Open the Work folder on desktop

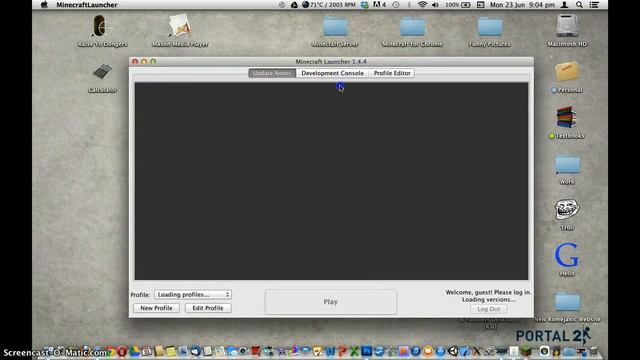click(x=567, y=164)
